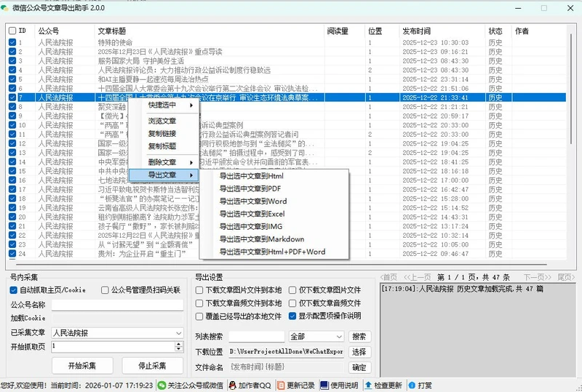Image resolution: width=582 pixels, height=392 pixels.
Task: Select the article titled 特殊的使命
Action: (x=115, y=42)
